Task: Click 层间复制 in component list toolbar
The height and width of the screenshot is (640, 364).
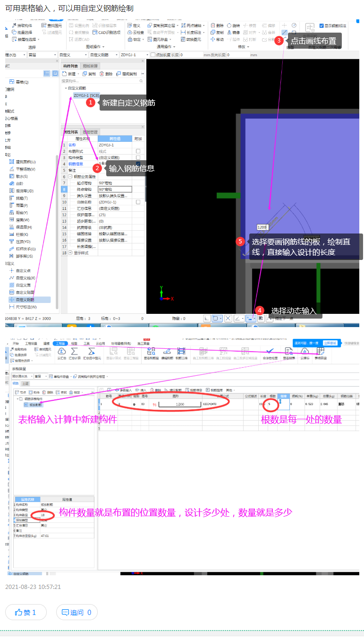Action: 127,74
